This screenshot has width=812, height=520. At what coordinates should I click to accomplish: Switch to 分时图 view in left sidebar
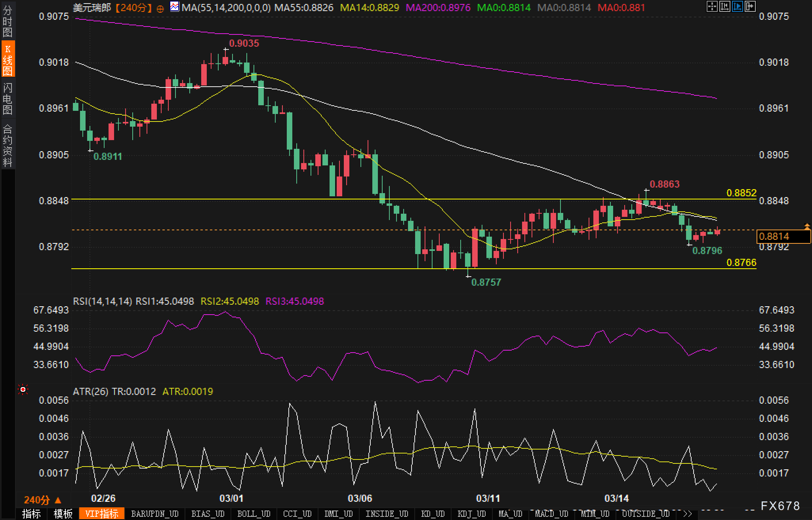7,21
